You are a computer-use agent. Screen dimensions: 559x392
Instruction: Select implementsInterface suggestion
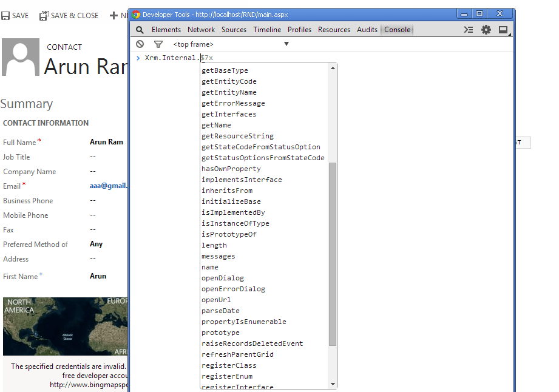242,180
